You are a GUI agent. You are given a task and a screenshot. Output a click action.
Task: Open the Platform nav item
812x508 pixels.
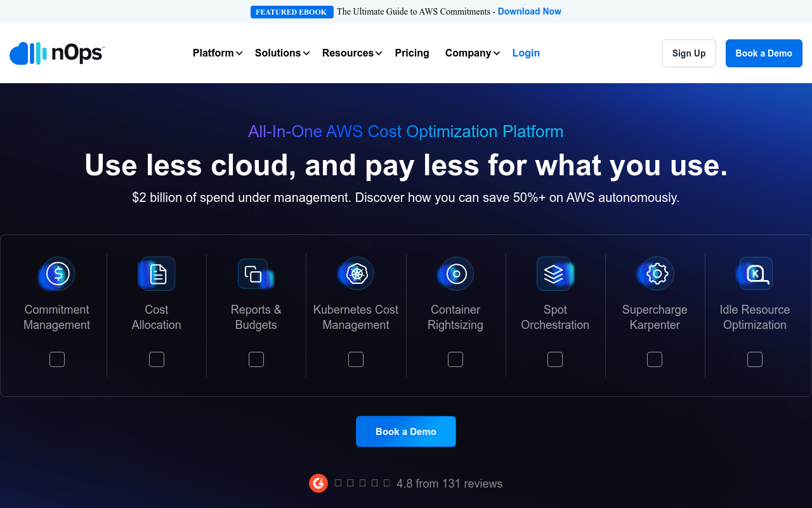pyautogui.click(x=213, y=53)
